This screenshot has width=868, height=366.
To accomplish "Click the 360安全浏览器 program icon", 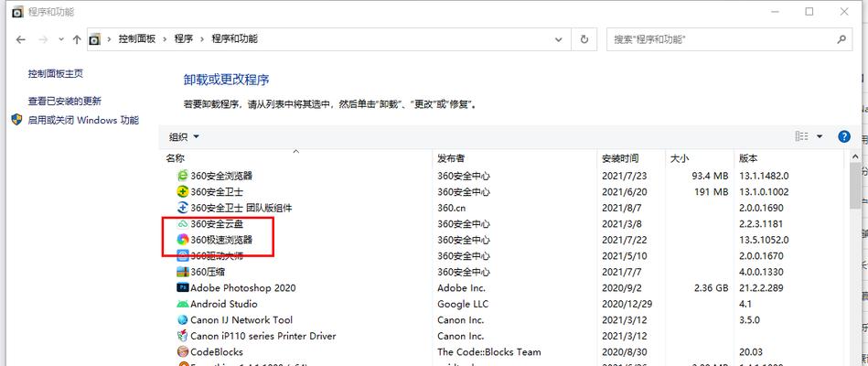I will click(183, 176).
